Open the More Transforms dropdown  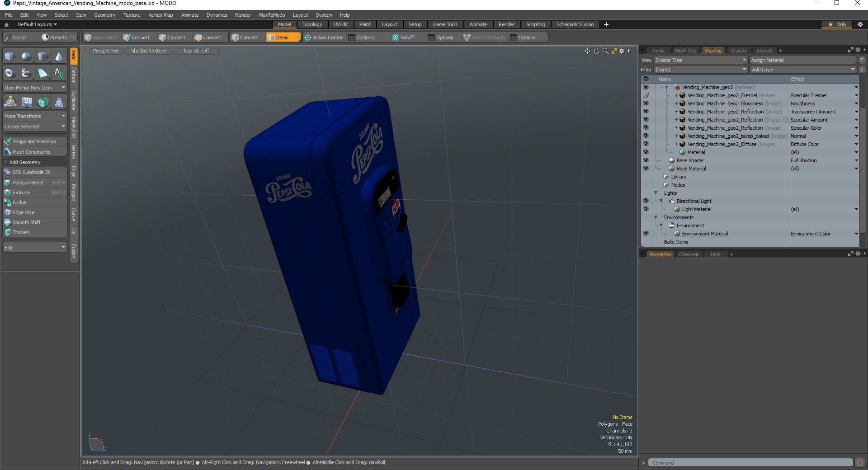(35, 116)
